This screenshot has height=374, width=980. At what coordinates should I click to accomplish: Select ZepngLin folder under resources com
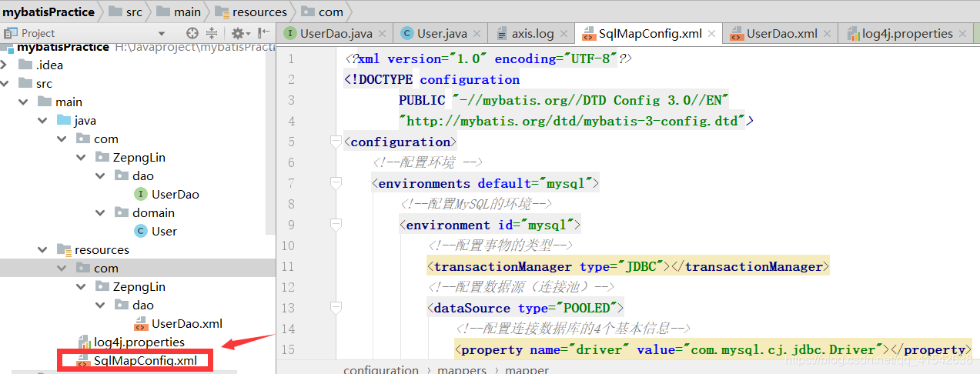pyautogui.click(x=139, y=286)
